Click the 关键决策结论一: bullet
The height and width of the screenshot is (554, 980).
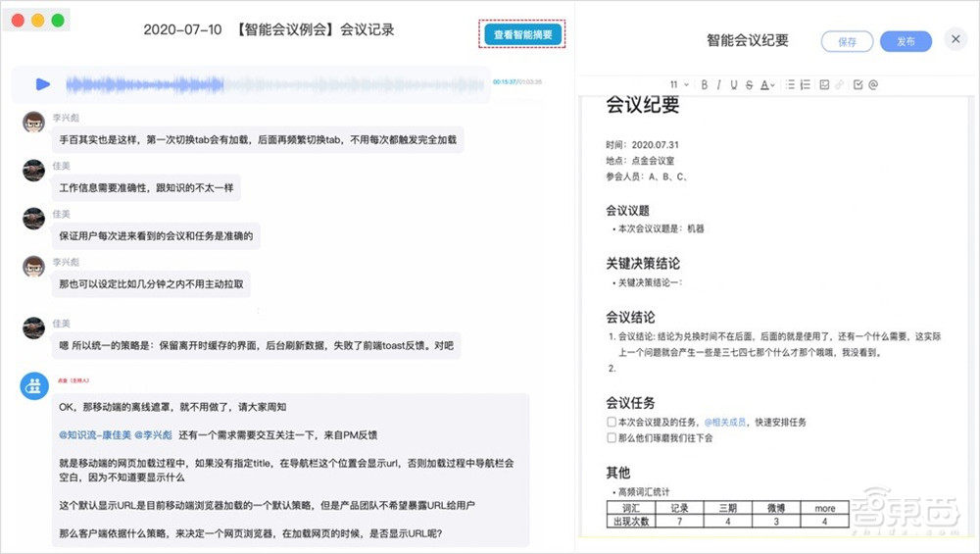pyautogui.click(x=650, y=282)
